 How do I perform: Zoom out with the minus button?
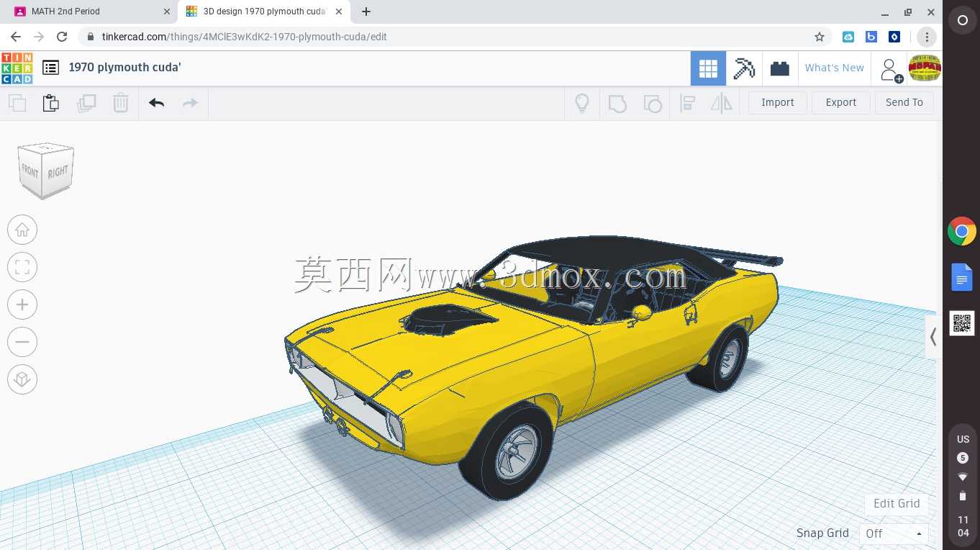click(22, 342)
